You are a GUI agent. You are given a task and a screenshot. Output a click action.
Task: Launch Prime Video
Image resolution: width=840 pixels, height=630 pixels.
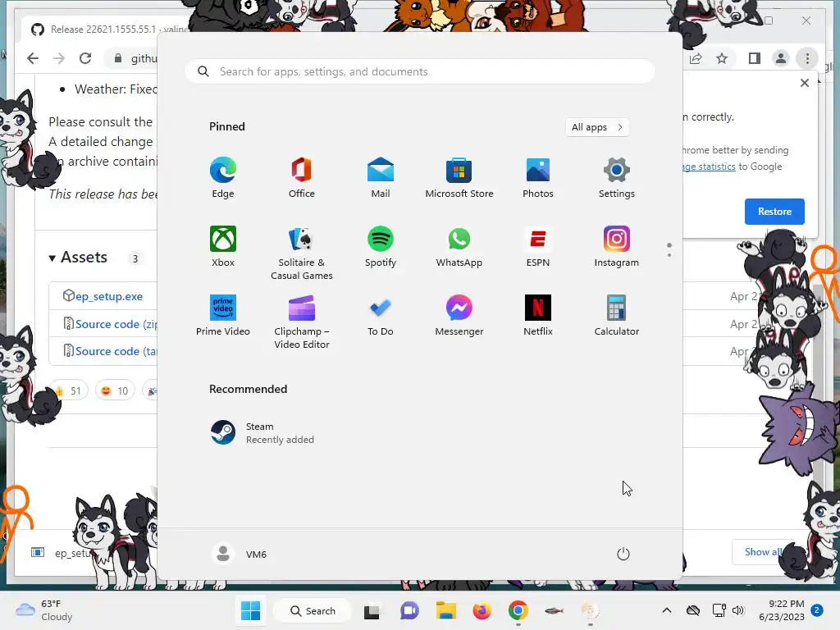(223, 316)
